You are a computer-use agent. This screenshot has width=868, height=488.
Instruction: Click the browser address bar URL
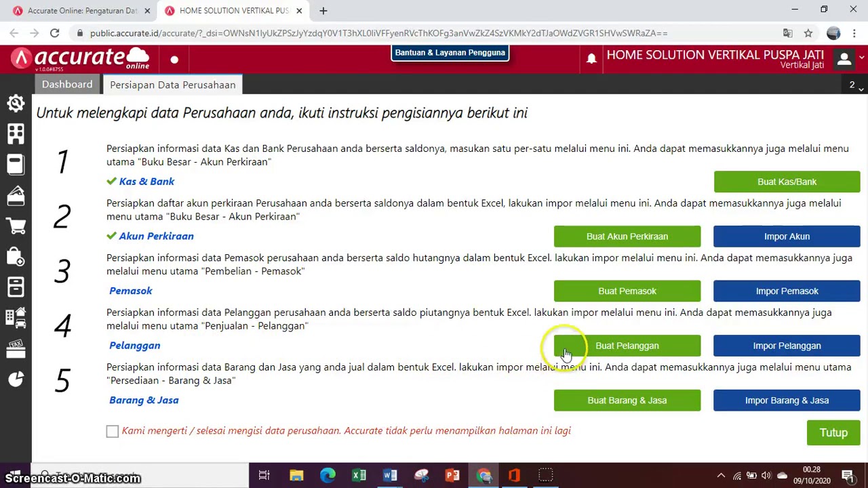378,33
